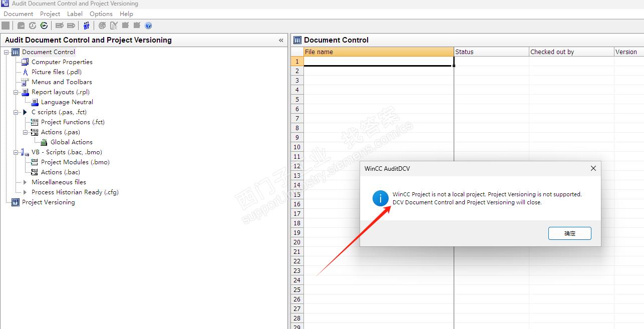
Task: Select Global Actions in tree
Action: pos(72,142)
